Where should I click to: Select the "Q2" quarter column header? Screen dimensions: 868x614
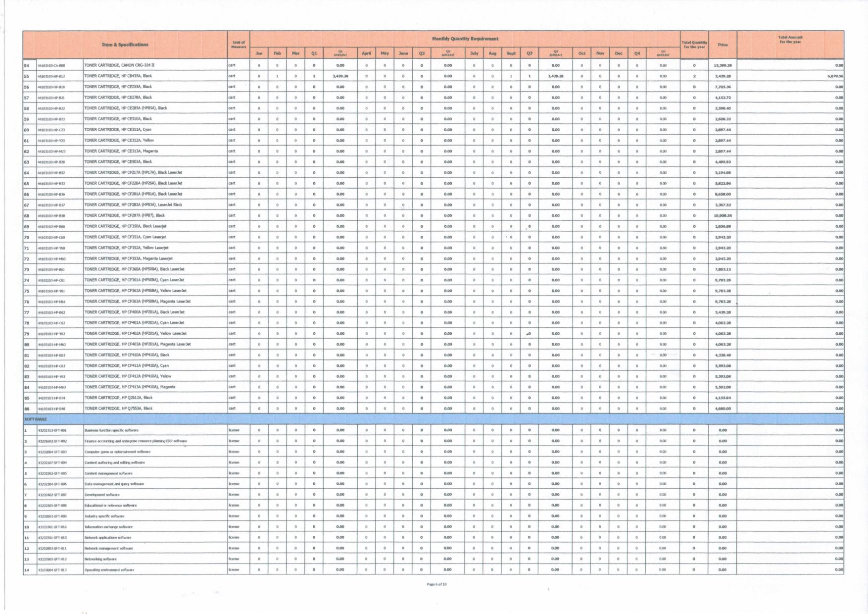point(421,53)
